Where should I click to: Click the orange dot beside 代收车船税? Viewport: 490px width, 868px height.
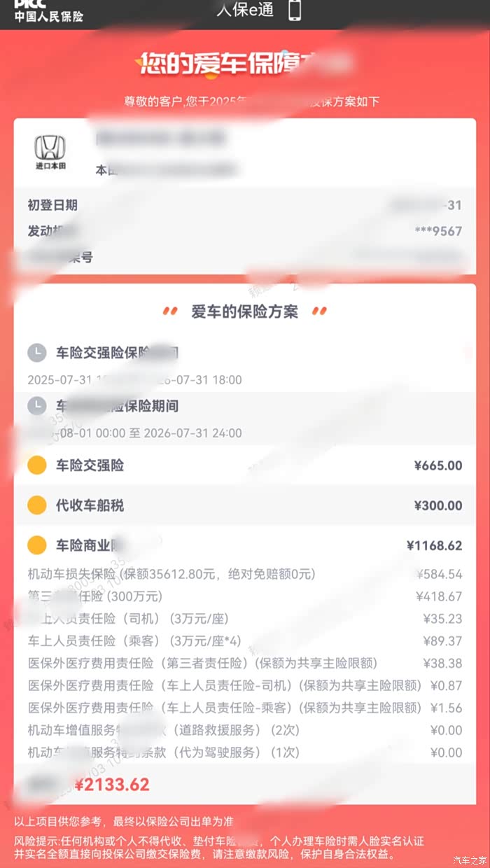(x=37, y=505)
